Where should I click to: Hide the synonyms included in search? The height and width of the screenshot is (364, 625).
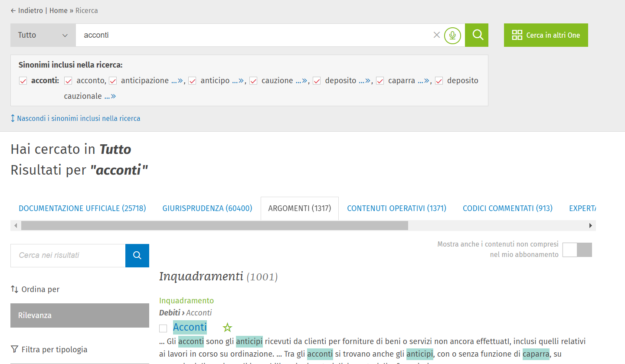[78, 118]
